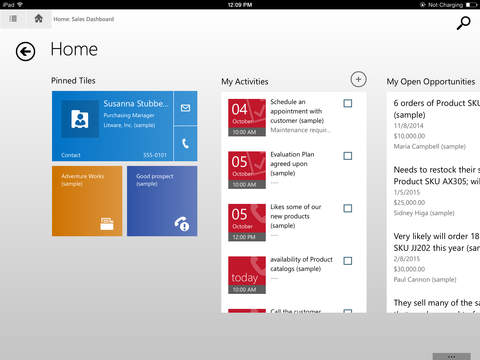Call Susanna Stubberod via phone icon
This screenshot has width=480, height=360.
tap(185, 144)
